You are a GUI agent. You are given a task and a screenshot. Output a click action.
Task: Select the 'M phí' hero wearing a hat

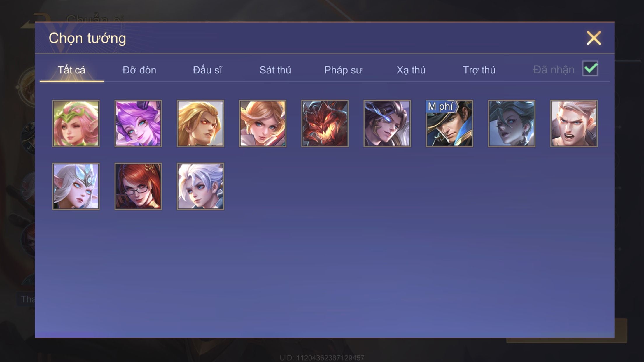(x=449, y=124)
